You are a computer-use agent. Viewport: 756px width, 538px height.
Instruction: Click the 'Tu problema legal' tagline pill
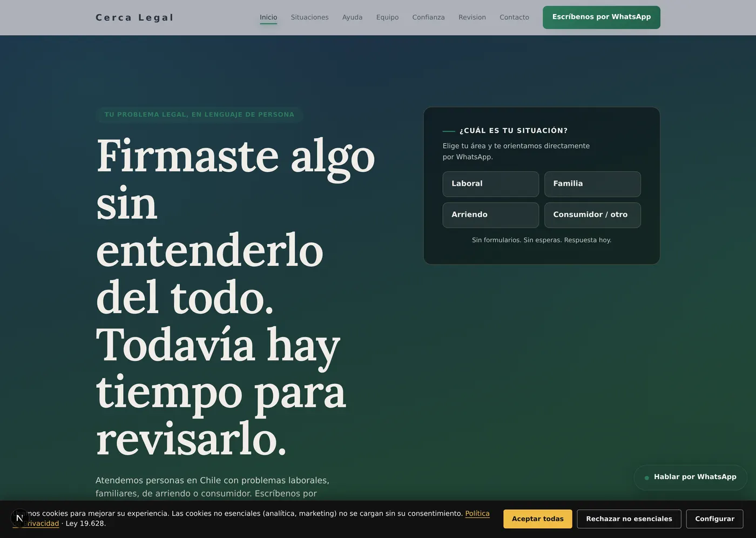tap(199, 115)
